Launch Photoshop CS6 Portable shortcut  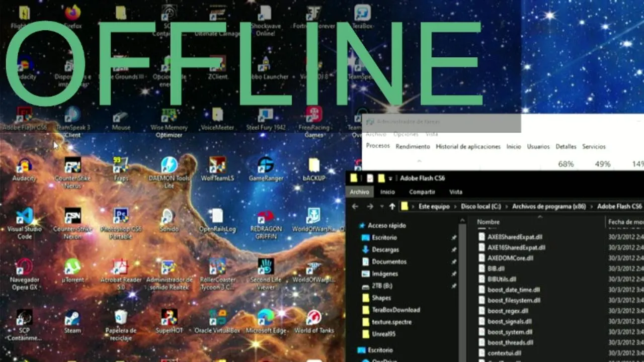tap(121, 223)
